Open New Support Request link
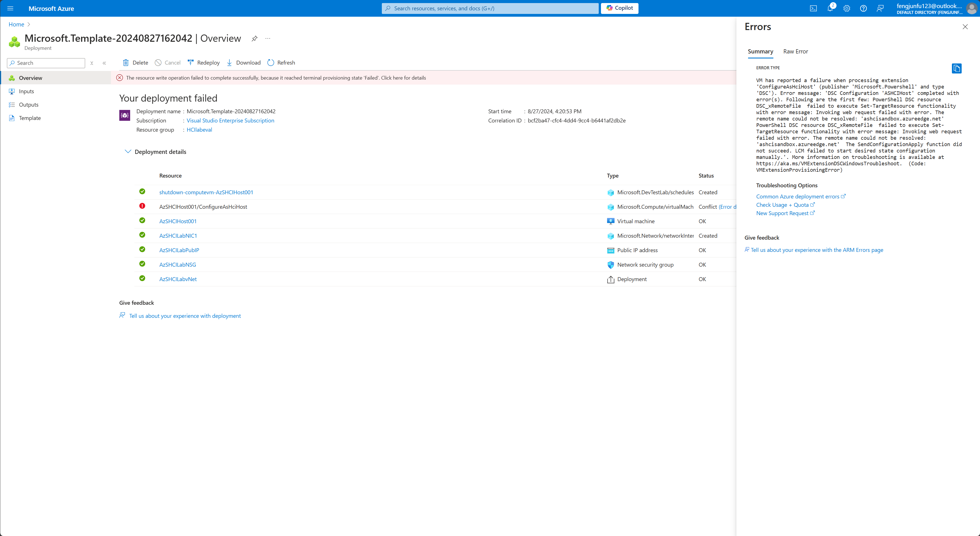 785,213
